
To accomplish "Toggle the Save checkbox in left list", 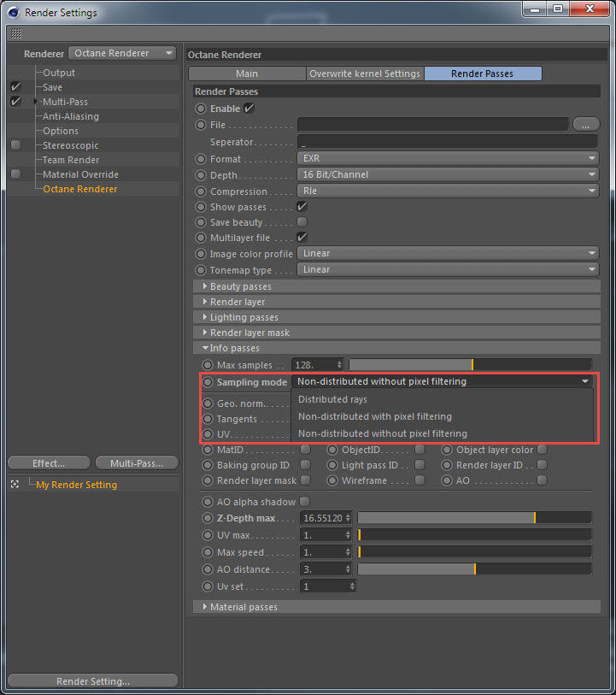I will tap(16, 87).
